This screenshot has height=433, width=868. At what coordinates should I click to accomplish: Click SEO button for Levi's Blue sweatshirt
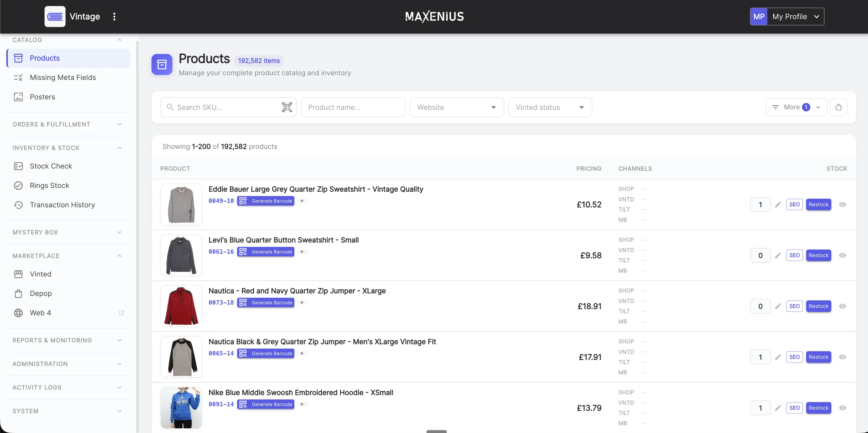point(794,255)
